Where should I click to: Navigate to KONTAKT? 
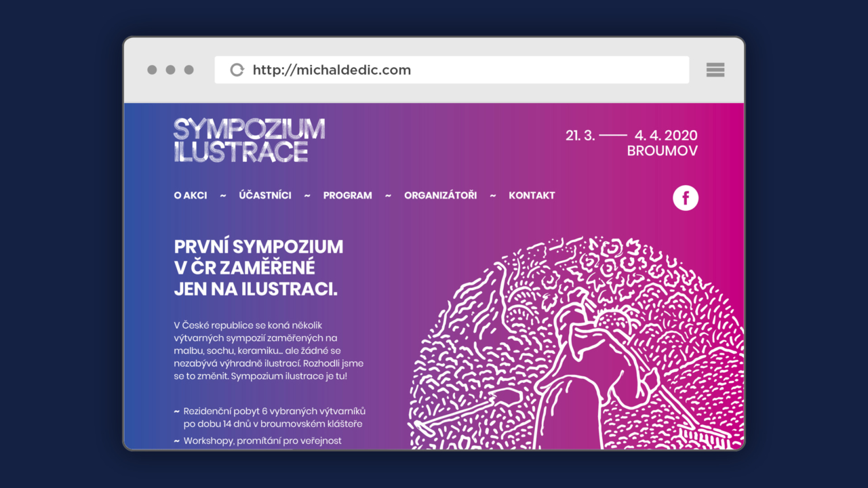(x=532, y=195)
